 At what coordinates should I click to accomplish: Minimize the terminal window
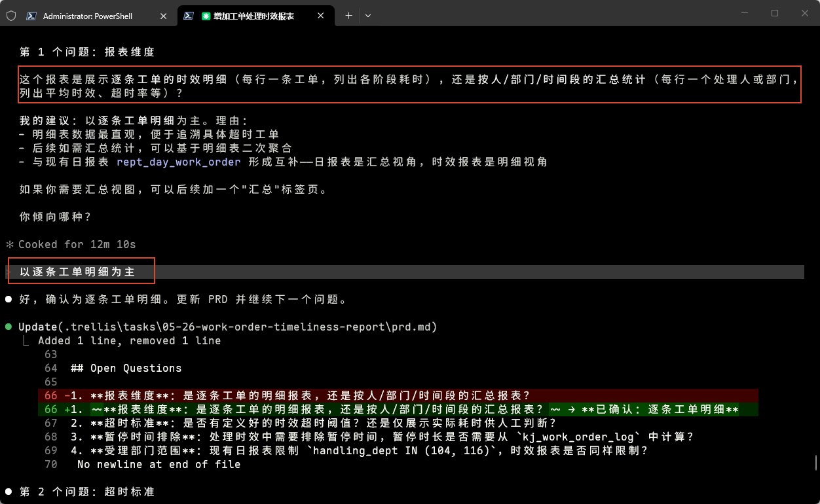745,13
